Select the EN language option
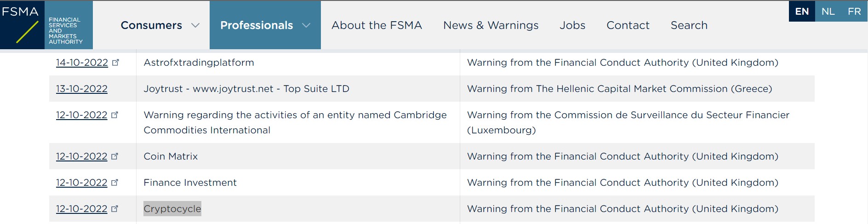The image size is (868, 224). coord(802,11)
